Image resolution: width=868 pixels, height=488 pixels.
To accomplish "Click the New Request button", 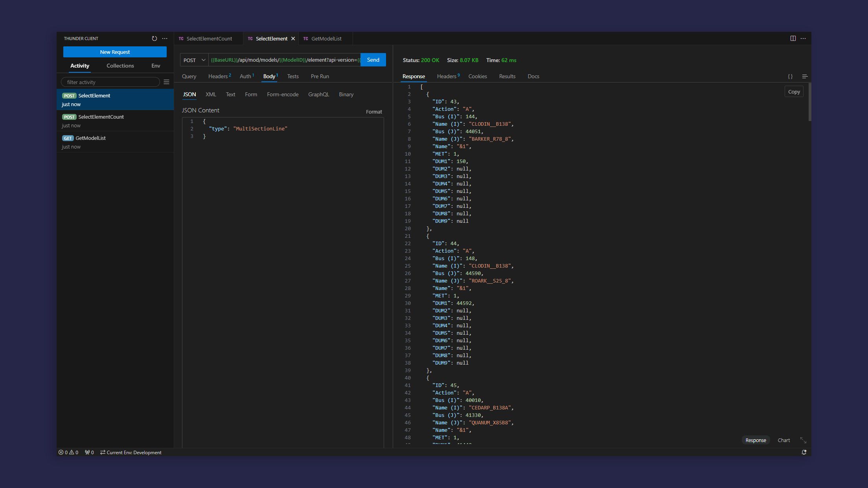I will [115, 52].
